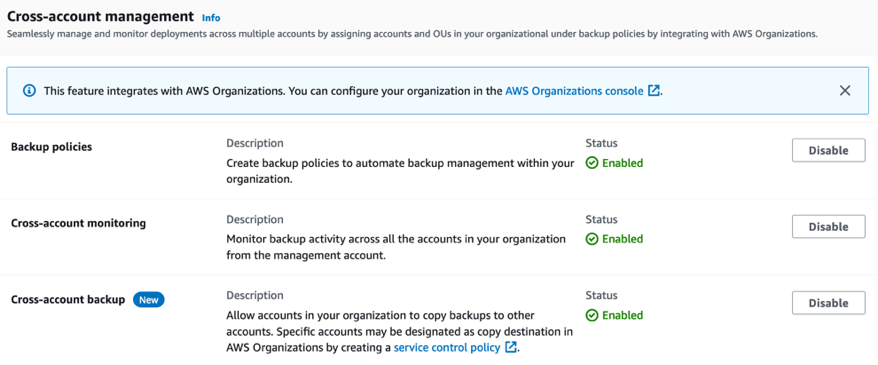The width and height of the screenshot is (878, 365).
Task: Click the info circle icon in the banner
Action: (x=30, y=91)
